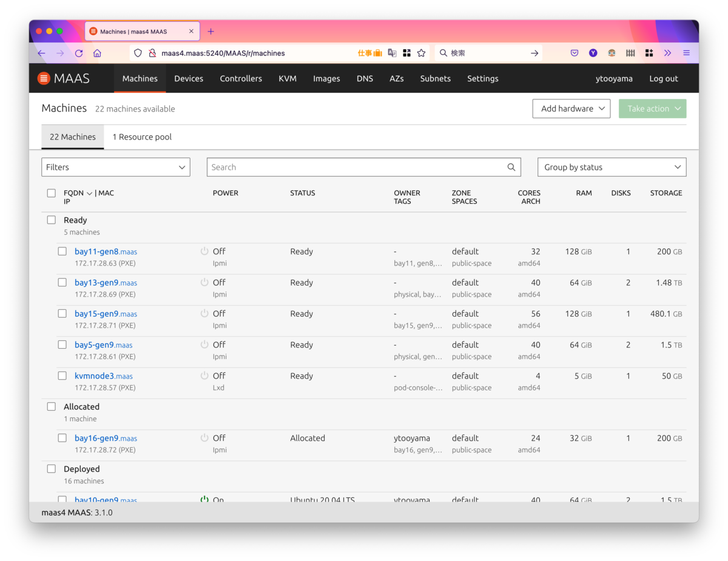
Task: Sort by the STATUS column header
Action: [x=303, y=193]
